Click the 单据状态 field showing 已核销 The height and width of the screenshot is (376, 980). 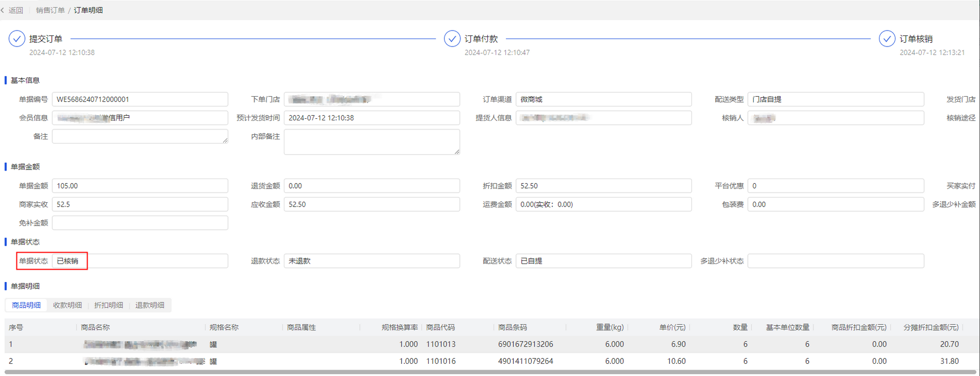tap(140, 261)
